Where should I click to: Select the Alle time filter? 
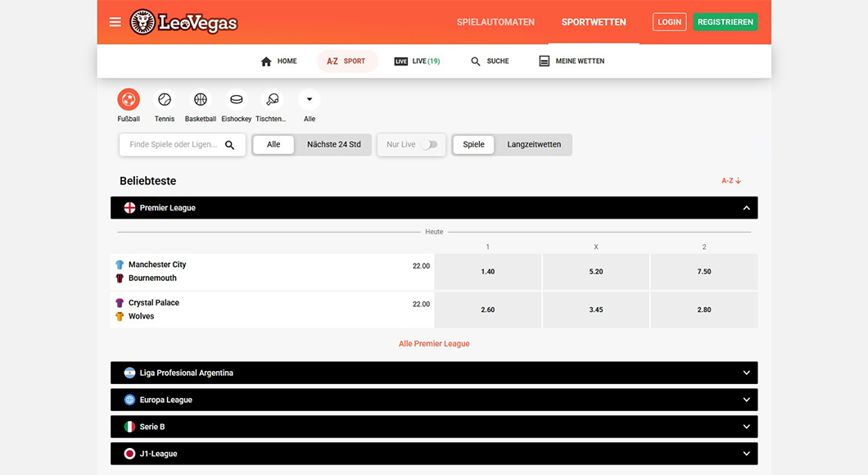coord(274,144)
